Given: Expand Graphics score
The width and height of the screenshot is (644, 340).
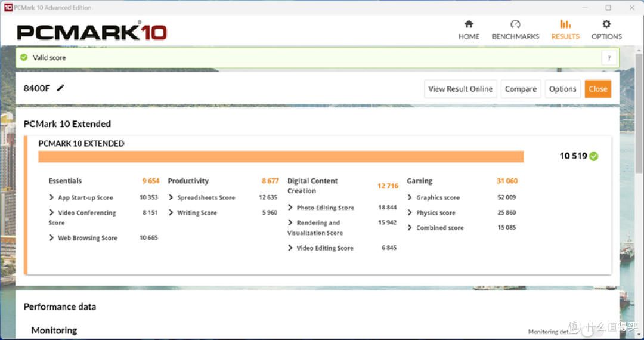Looking at the screenshot, I should click(x=410, y=197).
